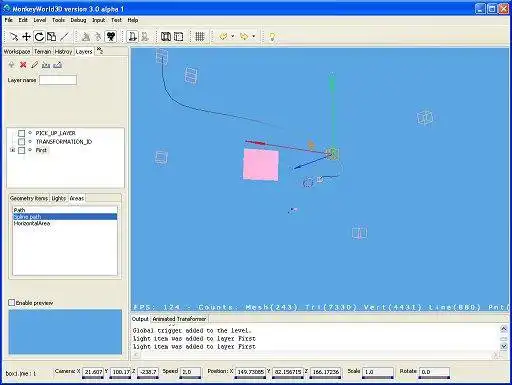
Task: Click the camera view toolbar icon
Action: [110, 36]
